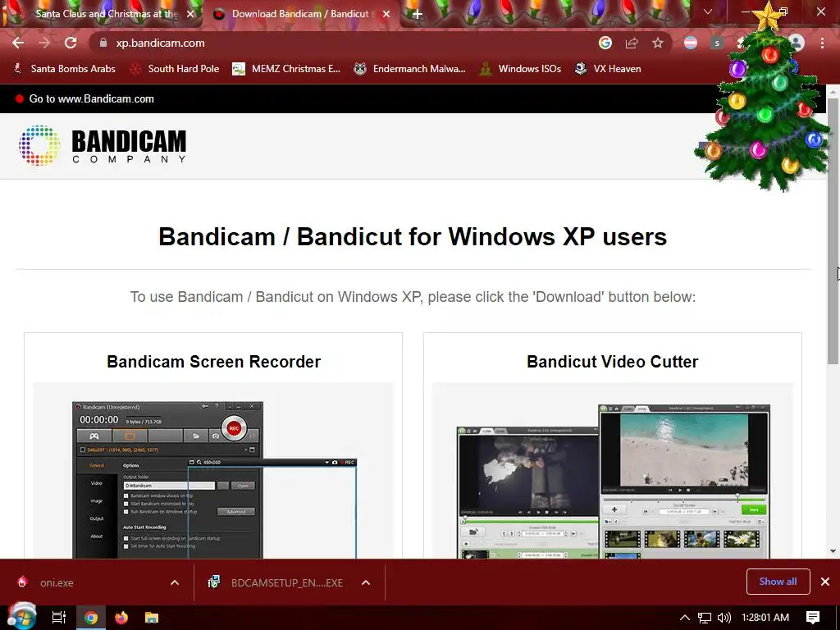This screenshot has height=630, width=840.
Task: Open the striped flag extension icon
Action: click(x=691, y=43)
